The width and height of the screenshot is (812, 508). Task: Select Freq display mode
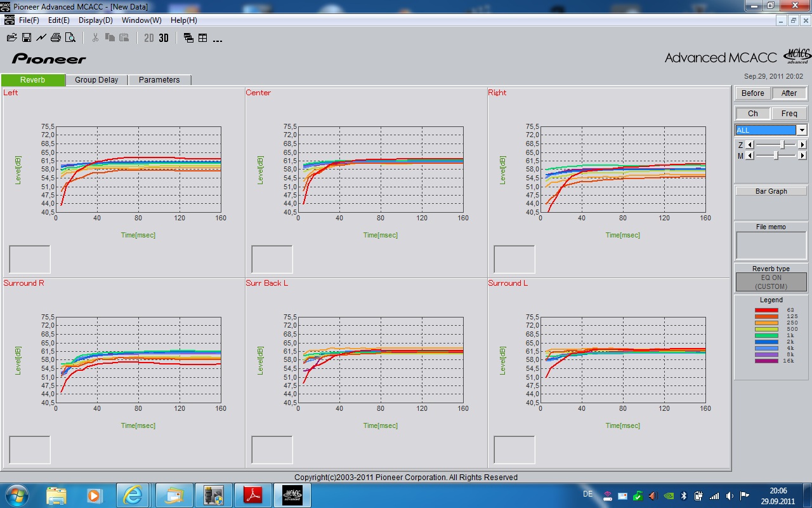pyautogui.click(x=789, y=114)
